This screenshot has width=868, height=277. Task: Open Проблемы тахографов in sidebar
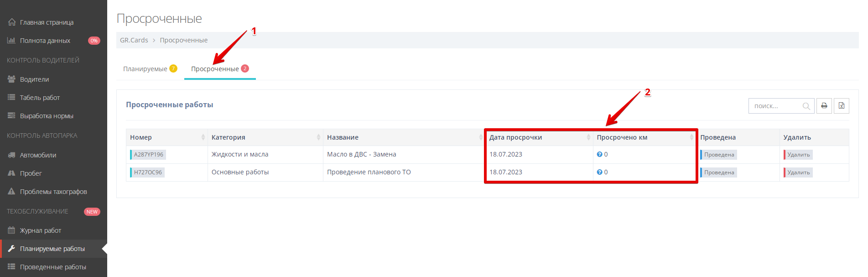pos(53,192)
